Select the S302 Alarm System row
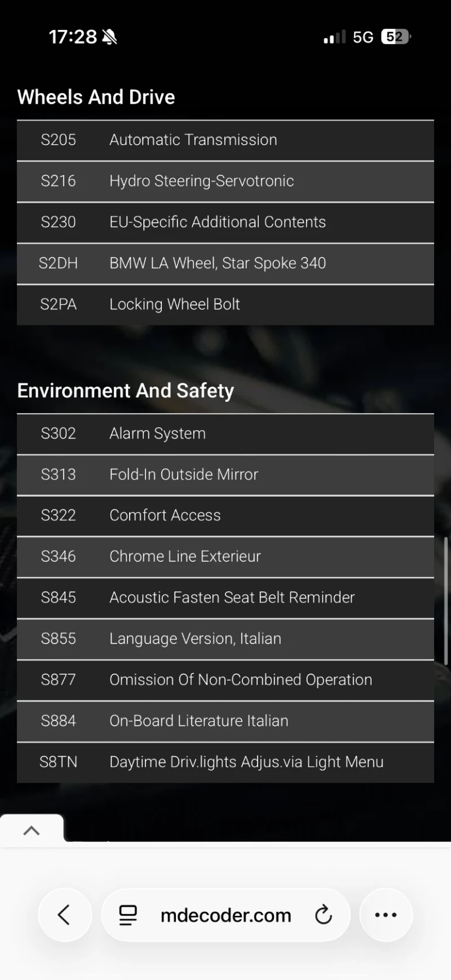Image resolution: width=451 pixels, height=980 pixels. [x=225, y=433]
